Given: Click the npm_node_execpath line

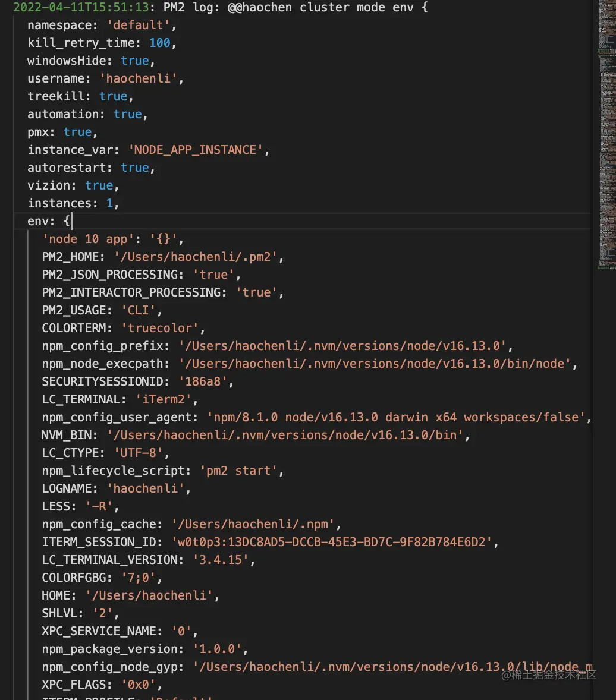Looking at the screenshot, I should (x=309, y=364).
